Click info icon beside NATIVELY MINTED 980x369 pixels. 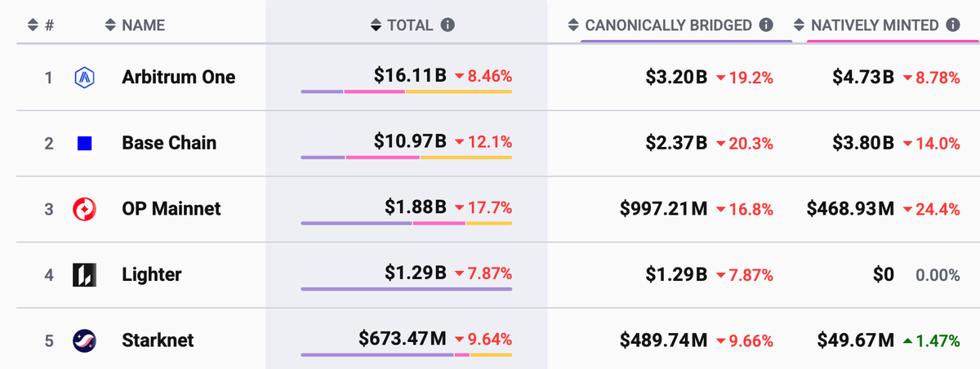click(952, 25)
